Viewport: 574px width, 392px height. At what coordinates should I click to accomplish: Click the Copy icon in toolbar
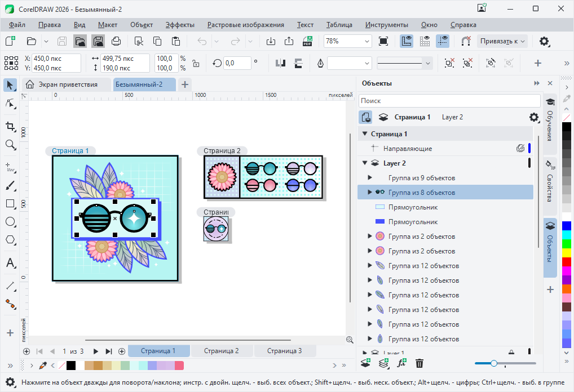click(157, 41)
